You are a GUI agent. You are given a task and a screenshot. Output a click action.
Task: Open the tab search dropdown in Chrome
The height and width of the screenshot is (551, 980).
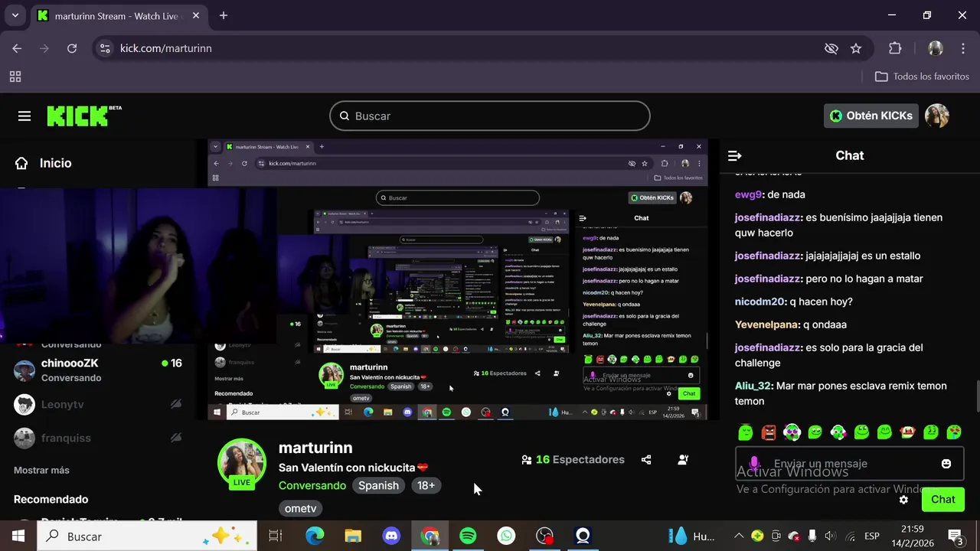click(15, 15)
